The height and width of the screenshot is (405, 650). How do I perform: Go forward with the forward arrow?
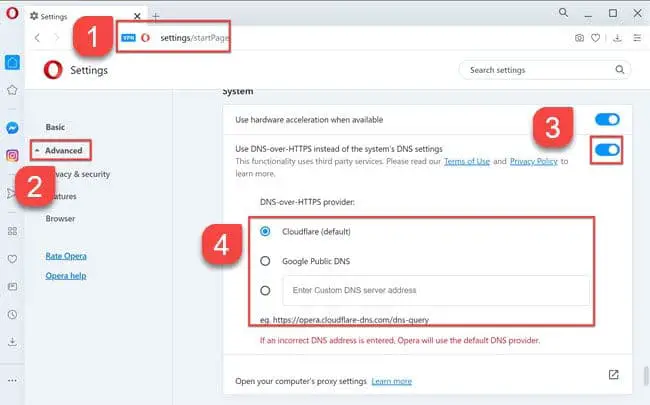coord(57,38)
